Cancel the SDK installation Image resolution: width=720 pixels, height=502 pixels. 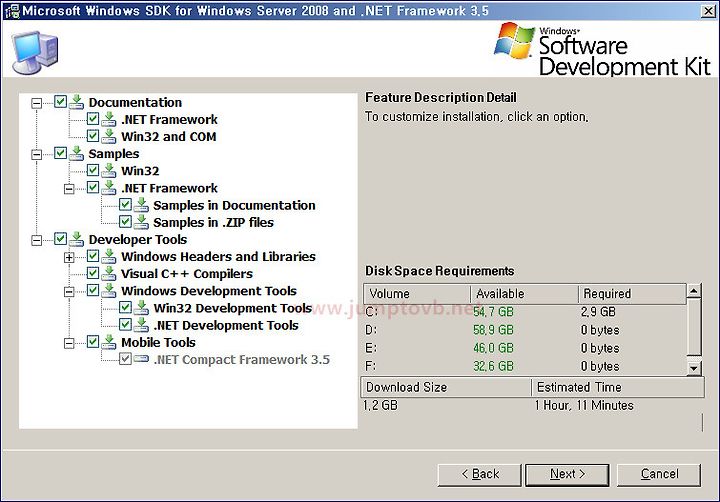point(659,474)
